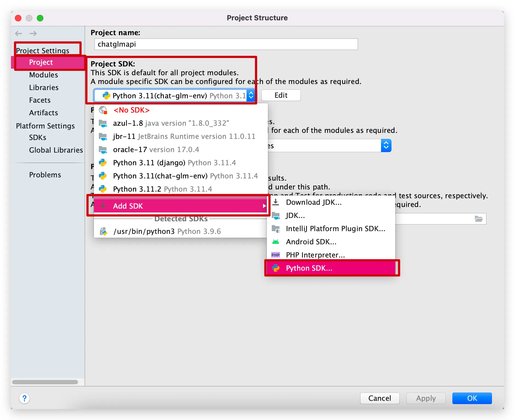
Task: Pick Python 3.11.2 SDK entry
Action: click(181, 189)
